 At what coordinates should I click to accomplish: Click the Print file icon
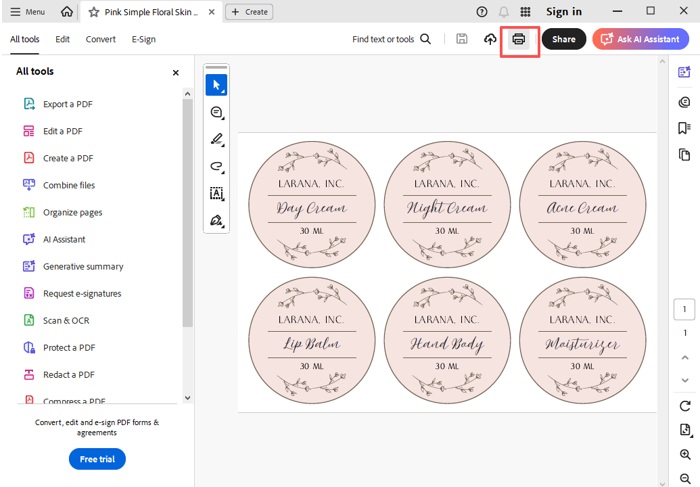tap(518, 39)
